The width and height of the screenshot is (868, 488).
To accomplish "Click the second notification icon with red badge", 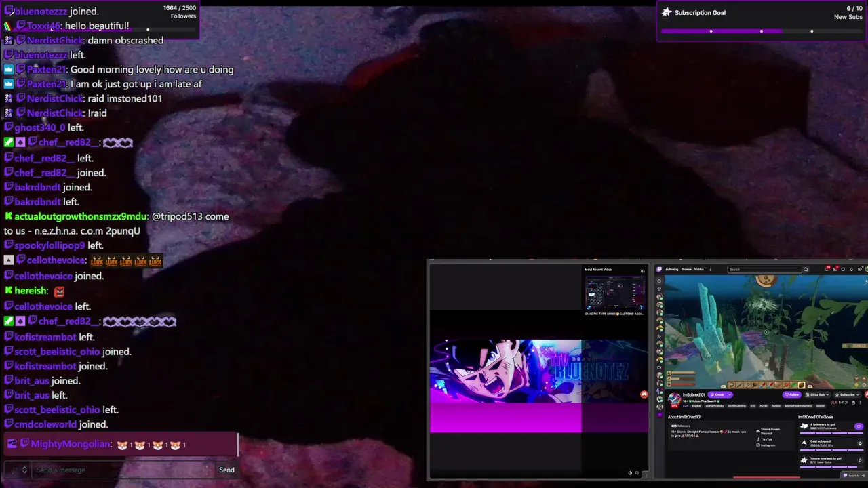I will point(835,269).
